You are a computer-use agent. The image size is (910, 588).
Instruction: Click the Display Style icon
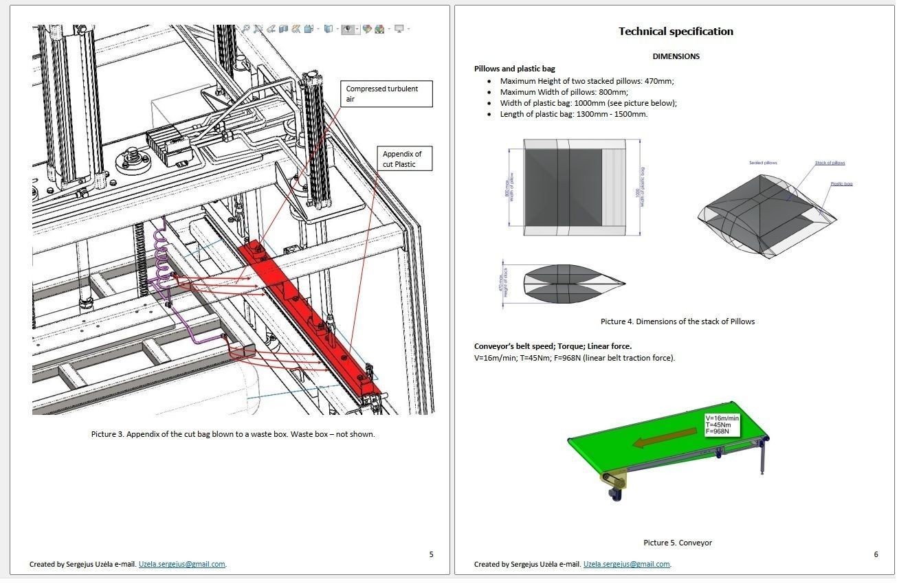click(329, 29)
